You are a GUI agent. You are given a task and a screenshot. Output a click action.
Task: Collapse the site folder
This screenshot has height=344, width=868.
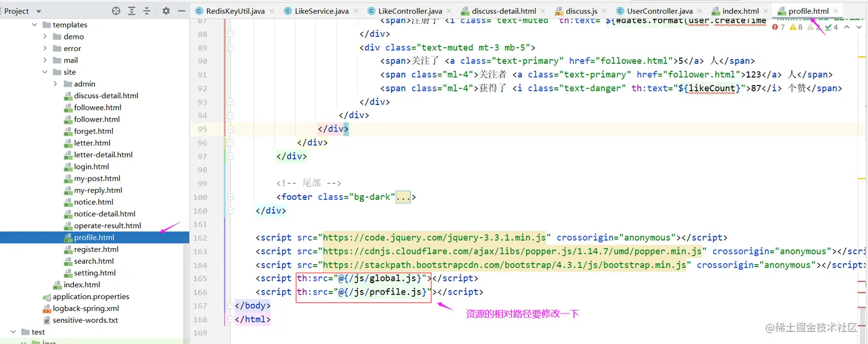(x=45, y=72)
